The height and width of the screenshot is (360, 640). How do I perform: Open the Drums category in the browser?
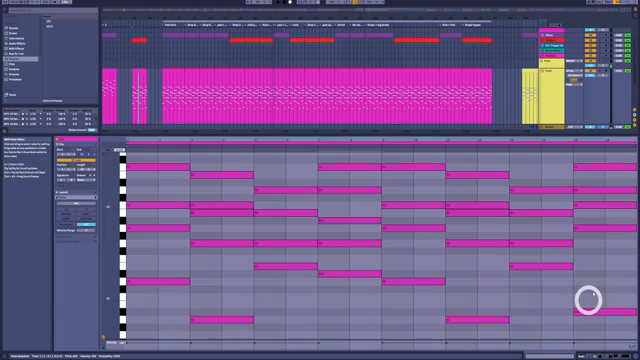tap(13, 33)
